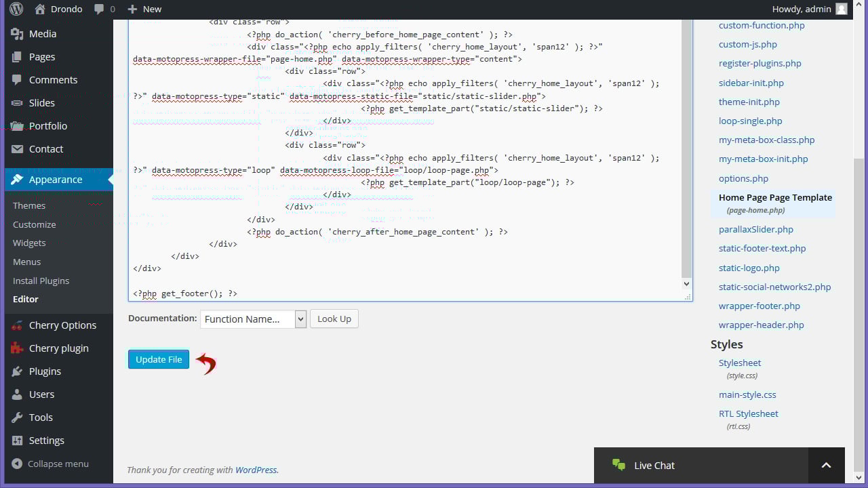The image size is (868, 488).
Task: Click inside the code editor text area
Action: click(405, 160)
